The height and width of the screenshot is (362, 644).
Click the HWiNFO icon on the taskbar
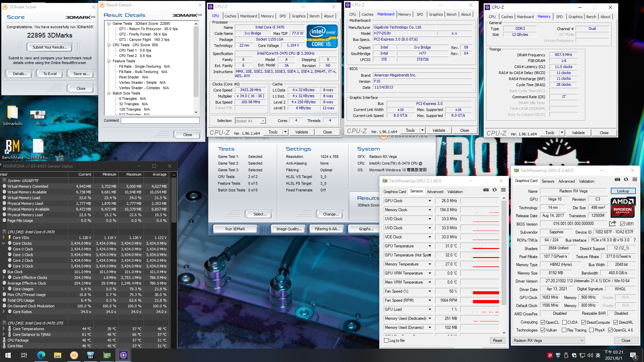90,355
